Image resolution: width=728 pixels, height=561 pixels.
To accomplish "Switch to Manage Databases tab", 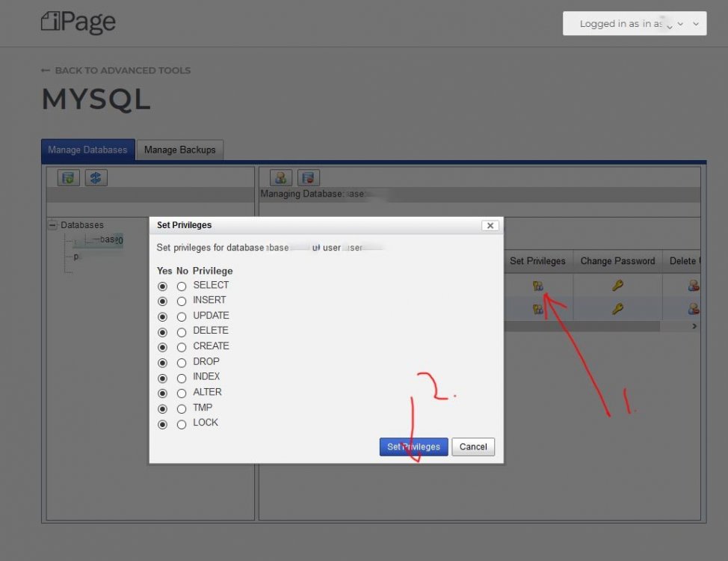I will 87,150.
